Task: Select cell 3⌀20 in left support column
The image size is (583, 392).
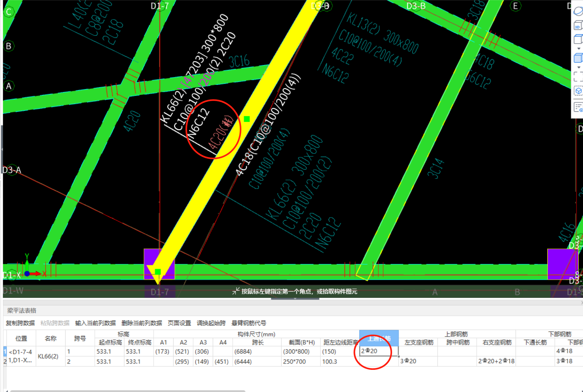Action: (x=418, y=361)
